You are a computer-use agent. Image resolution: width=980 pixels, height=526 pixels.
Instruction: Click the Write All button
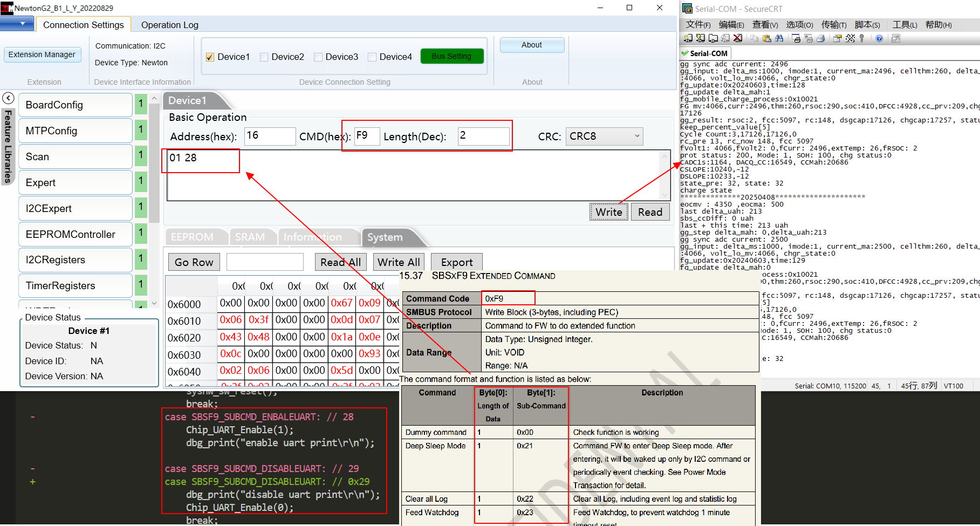[399, 262]
